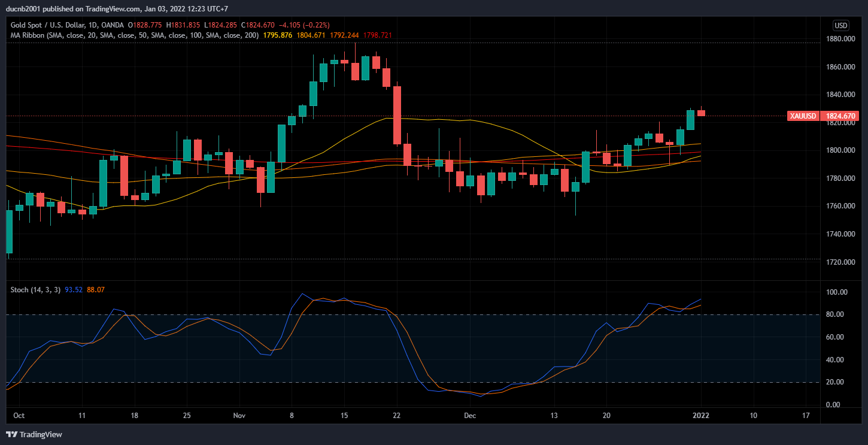
Task: Click the date label 18 on the time axis
Action: point(135,416)
